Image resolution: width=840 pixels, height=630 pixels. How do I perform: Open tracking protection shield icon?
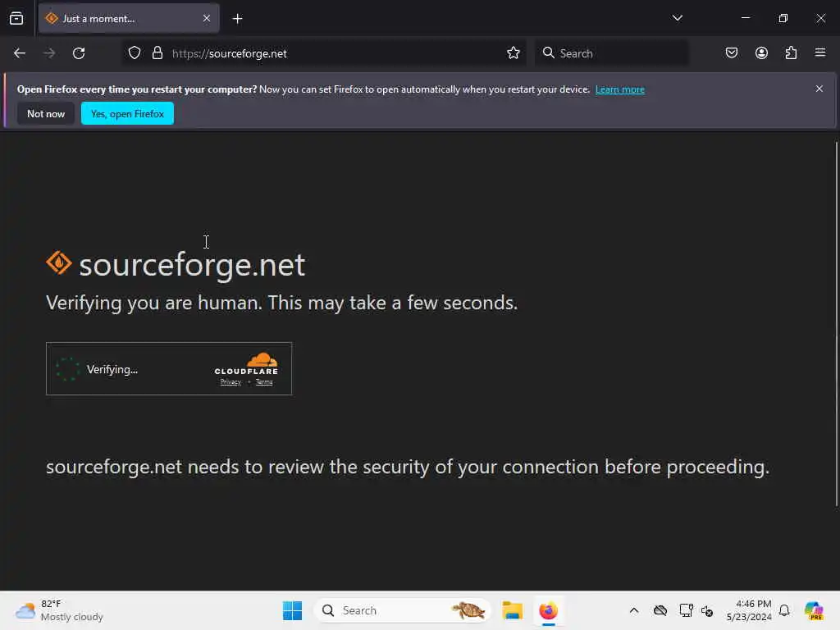pos(135,53)
